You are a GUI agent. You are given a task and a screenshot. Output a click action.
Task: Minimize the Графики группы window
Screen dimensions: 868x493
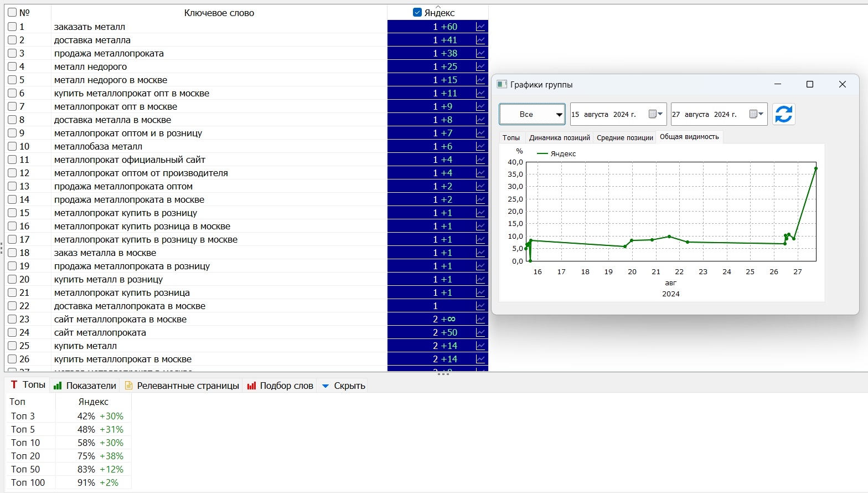(x=778, y=84)
